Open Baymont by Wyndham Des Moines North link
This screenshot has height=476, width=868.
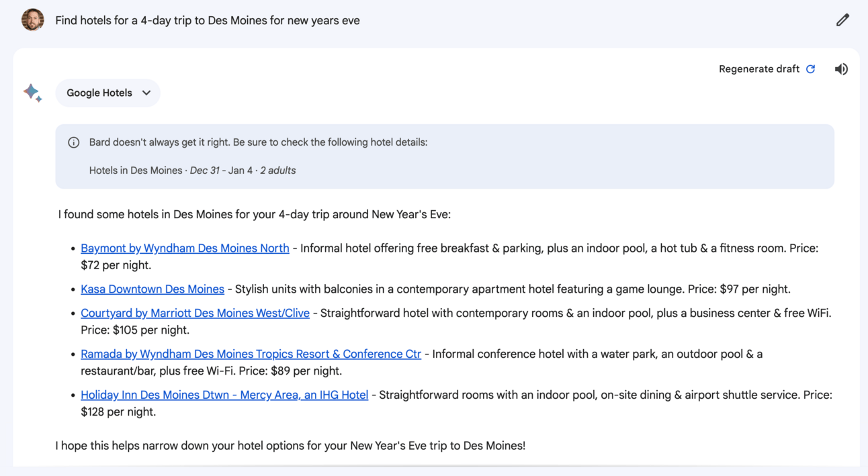point(185,248)
